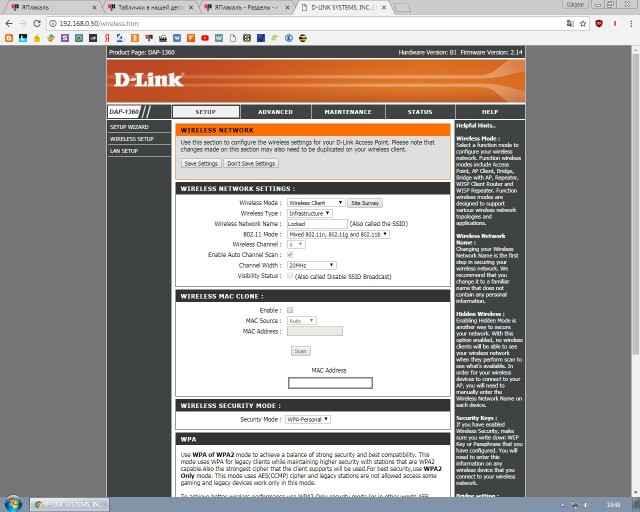This screenshot has height=512, width=640.
Task: Reload the page with the refresh icon
Action: point(37,24)
